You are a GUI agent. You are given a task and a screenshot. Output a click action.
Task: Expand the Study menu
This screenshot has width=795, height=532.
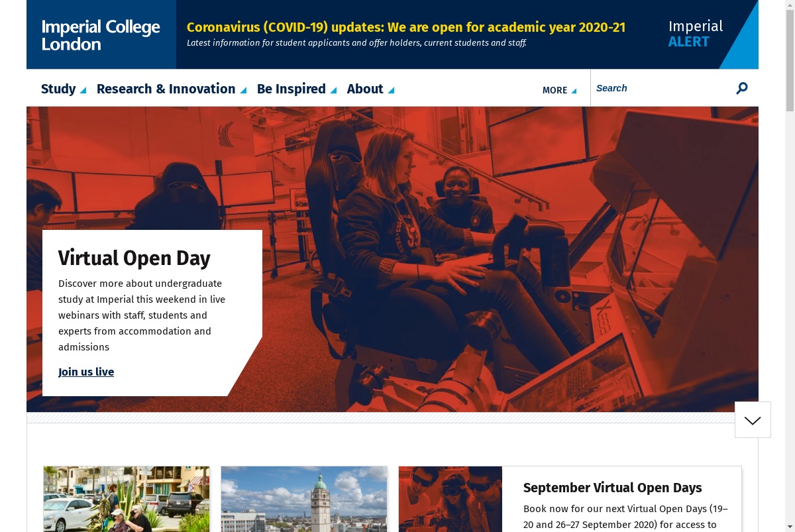coord(64,89)
